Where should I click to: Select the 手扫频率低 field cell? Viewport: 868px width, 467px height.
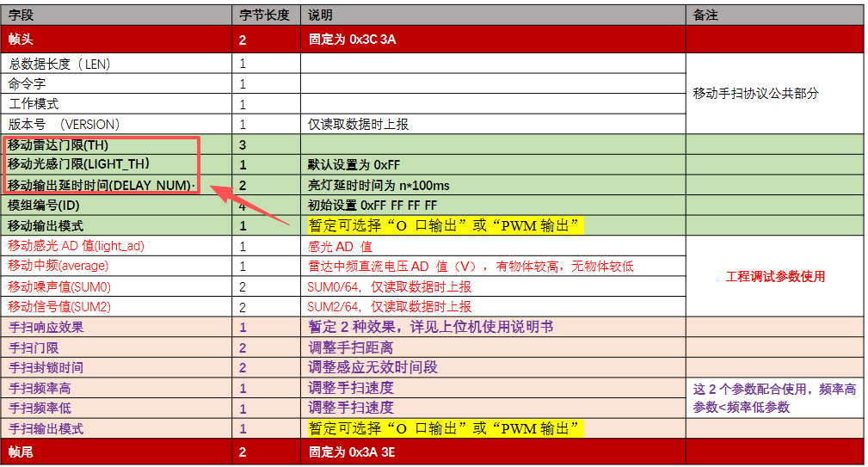pos(116,408)
